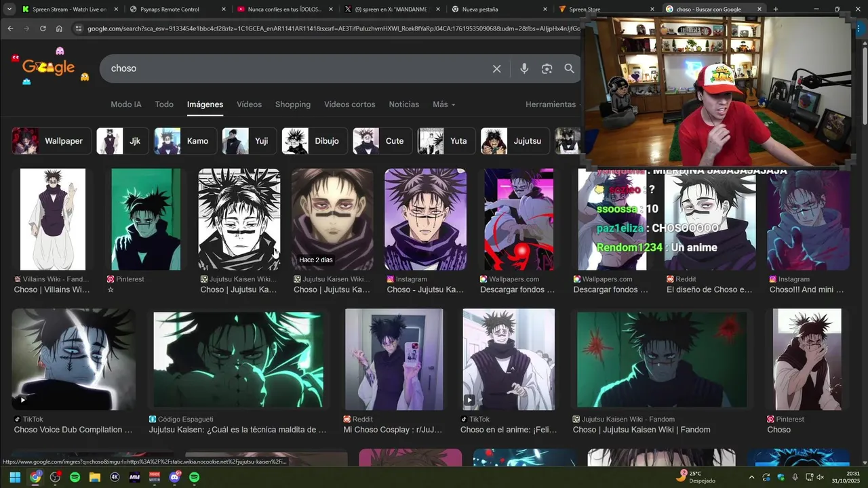Select the Shopping results tab
Screen dimensions: 868x488
[293, 104]
